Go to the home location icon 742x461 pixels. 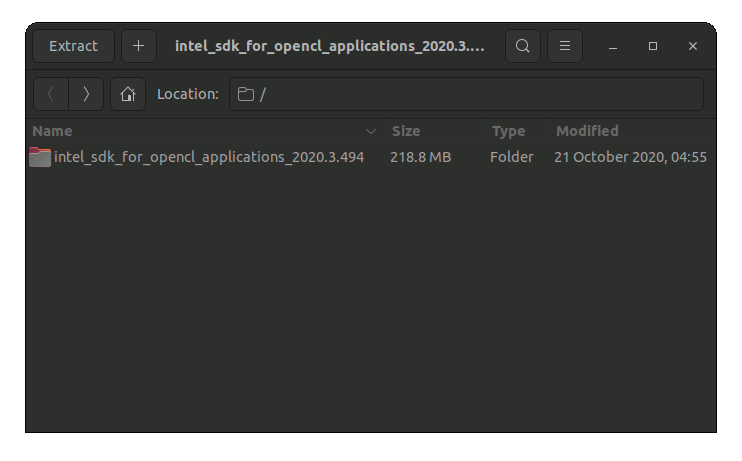(x=128, y=94)
